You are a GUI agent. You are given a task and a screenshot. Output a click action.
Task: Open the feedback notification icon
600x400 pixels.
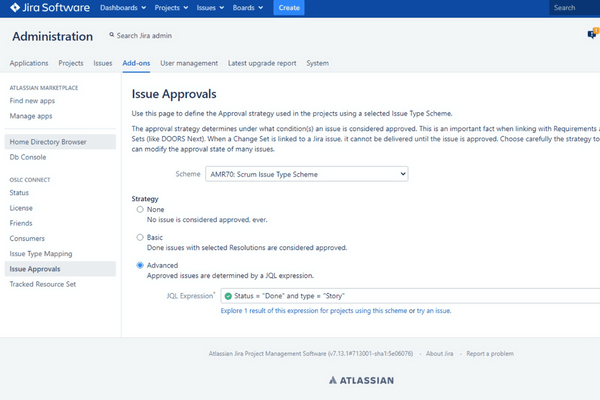(x=593, y=34)
